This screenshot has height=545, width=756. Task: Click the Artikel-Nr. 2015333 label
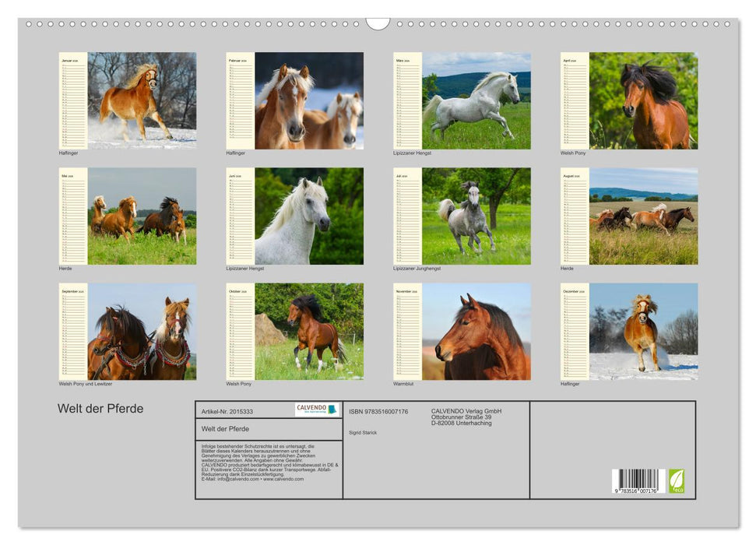[227, 411]
